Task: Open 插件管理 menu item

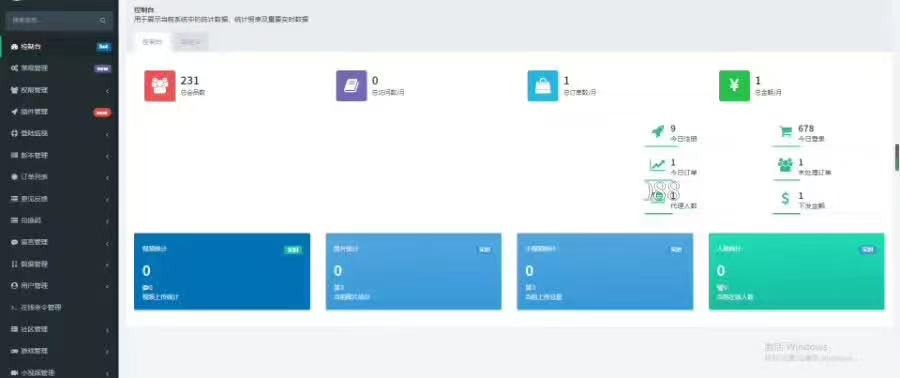Action: click(59, 112)
